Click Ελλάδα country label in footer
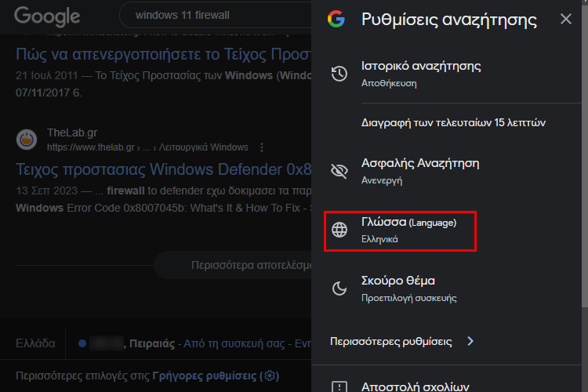This screenshot has width=588, height=392. pyautogui.click(x=35, y=343)
